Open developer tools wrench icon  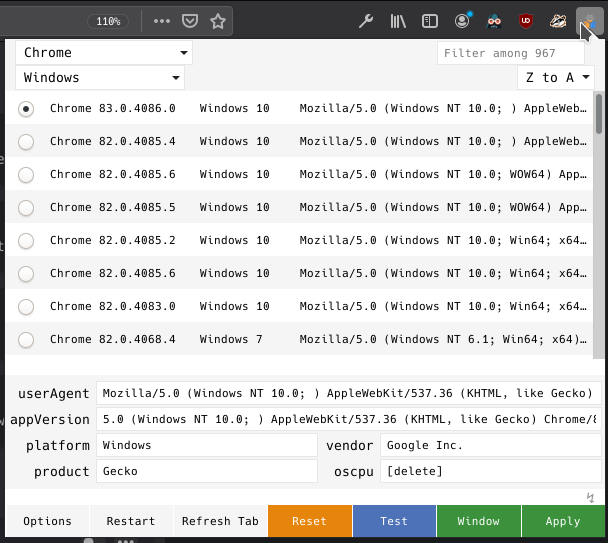(366, 21)
